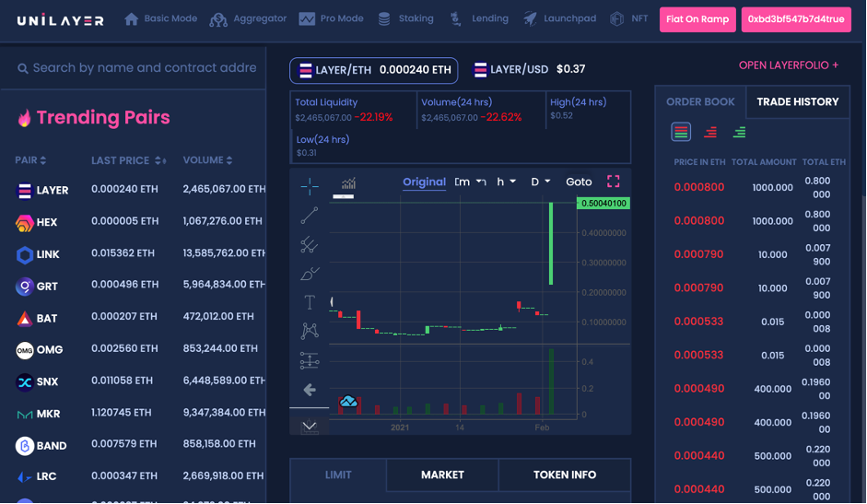This screenshot has height=504, width=867.
Task: Click the Staking nav label
Action: (x=416, y=18)
